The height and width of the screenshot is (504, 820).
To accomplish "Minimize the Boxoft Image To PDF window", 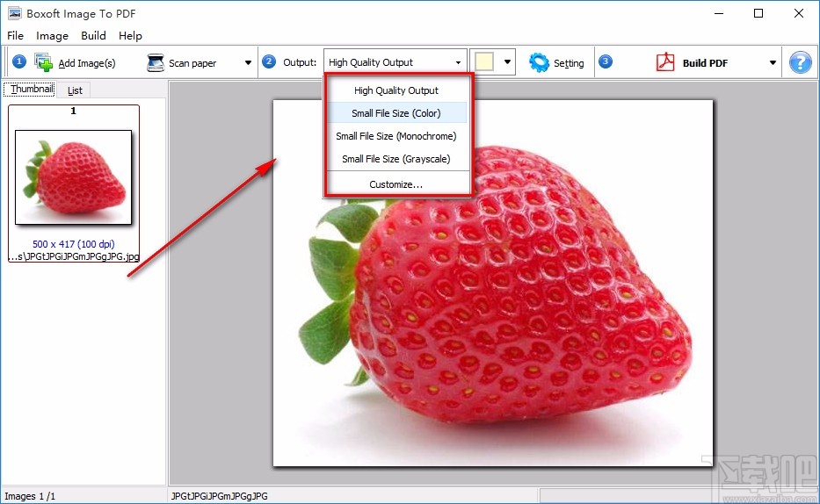I will (x=719, y=13).
